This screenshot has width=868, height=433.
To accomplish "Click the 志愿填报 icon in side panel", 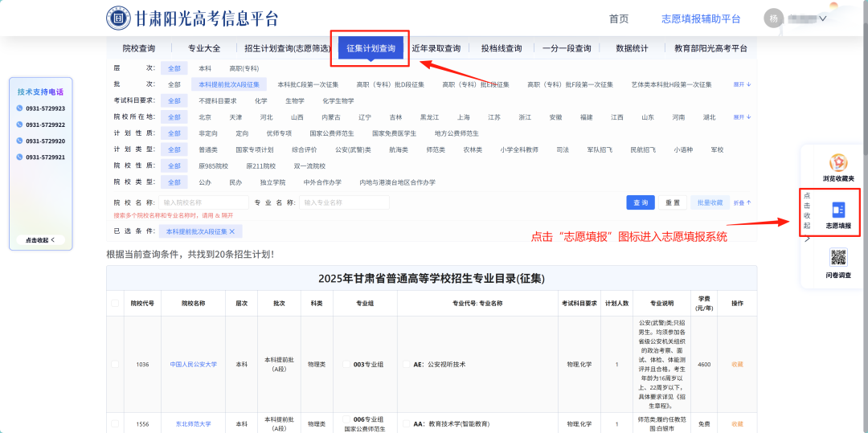I will coord(838,210).
